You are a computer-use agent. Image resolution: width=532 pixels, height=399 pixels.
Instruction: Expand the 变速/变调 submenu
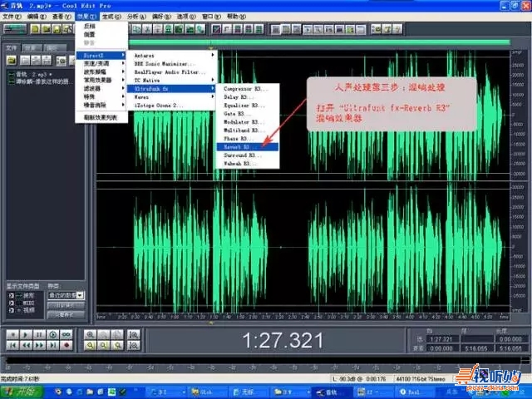pyautogui.click(x=101, y=63)
